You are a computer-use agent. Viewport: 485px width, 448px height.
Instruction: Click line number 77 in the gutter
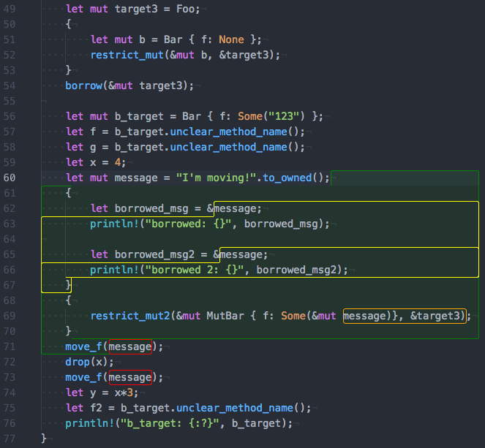[10, 438]
